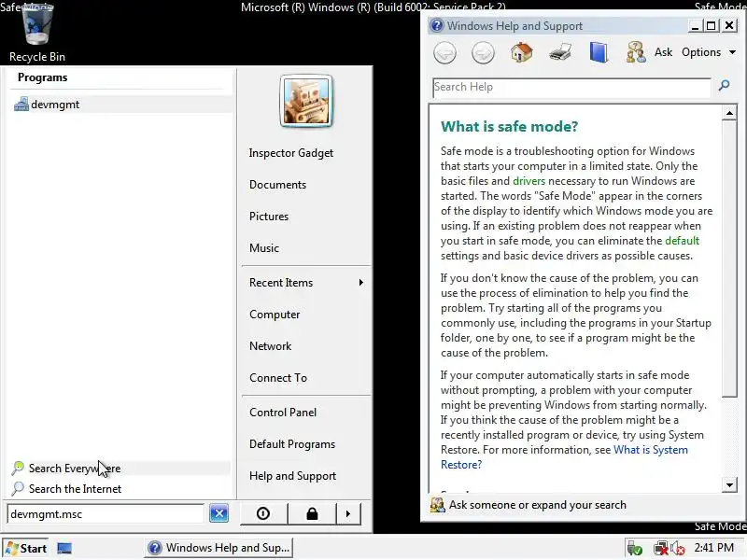This screenshot has width=747, height=560.
Task: Close the Windows Help and Support window
Action: 729,26
